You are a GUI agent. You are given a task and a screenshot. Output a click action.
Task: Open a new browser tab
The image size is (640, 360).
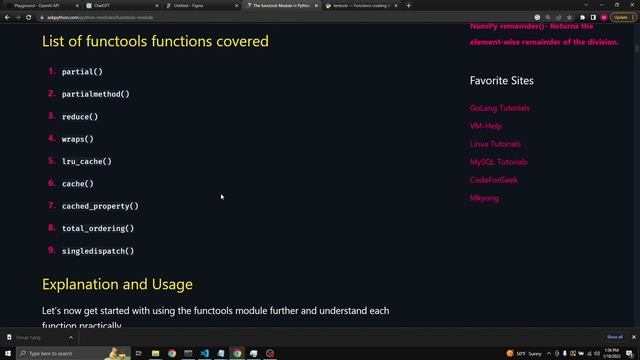pyautogui.click(x=408, y=6)
